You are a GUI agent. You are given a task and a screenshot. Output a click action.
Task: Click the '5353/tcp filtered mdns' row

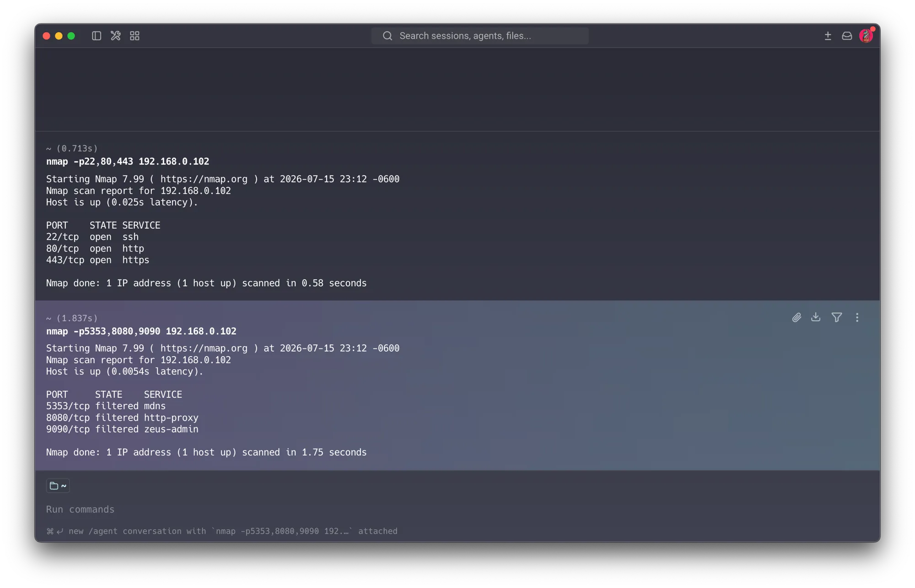tap(106, 406)
